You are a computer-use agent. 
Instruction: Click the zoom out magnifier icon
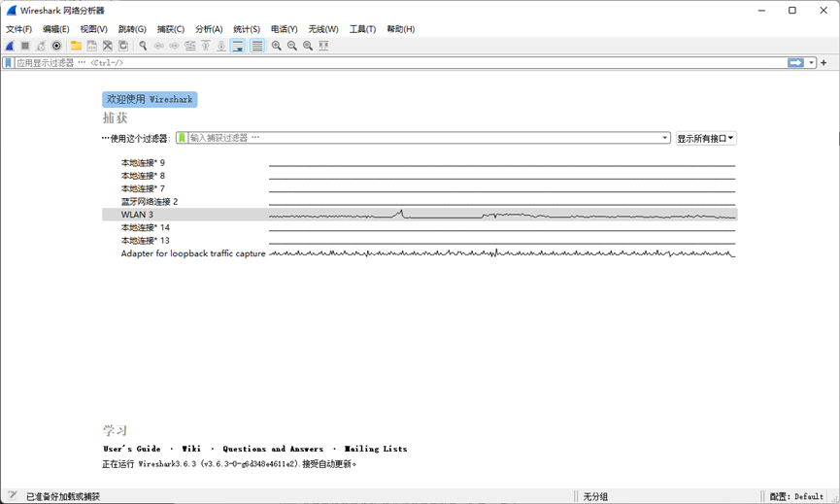coord(292,46)
